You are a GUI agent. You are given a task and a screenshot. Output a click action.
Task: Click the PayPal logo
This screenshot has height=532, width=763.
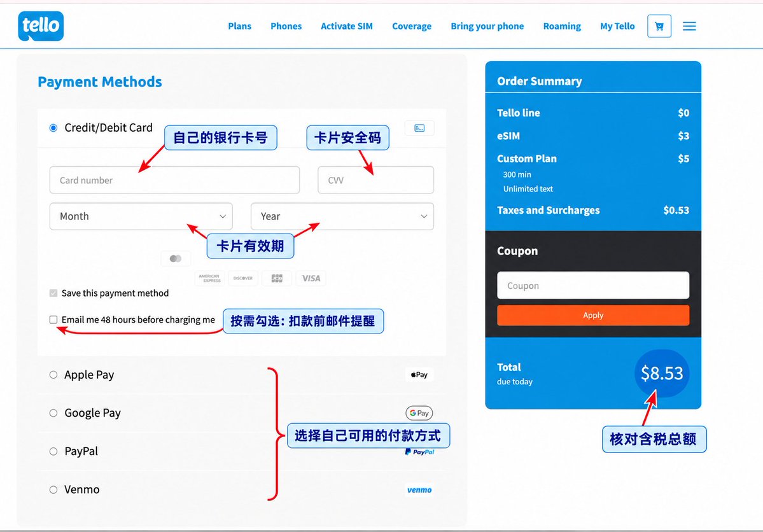419,452
